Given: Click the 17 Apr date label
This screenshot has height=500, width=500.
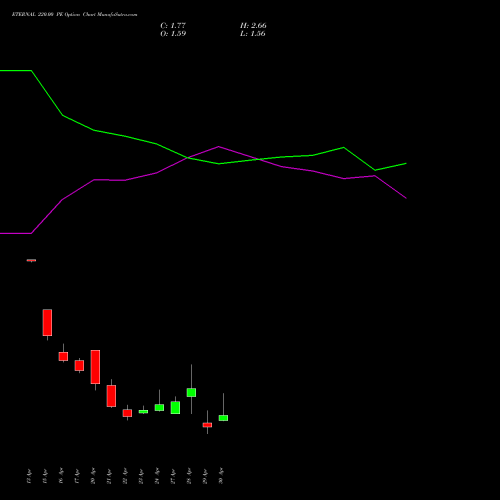Looking at the screenshot, I should (77, 476).
